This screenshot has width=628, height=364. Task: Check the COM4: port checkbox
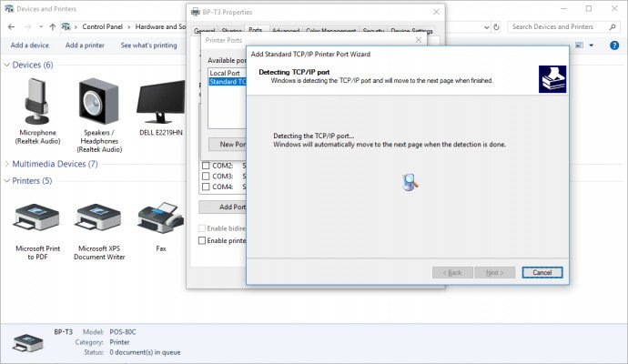[206, 187]
